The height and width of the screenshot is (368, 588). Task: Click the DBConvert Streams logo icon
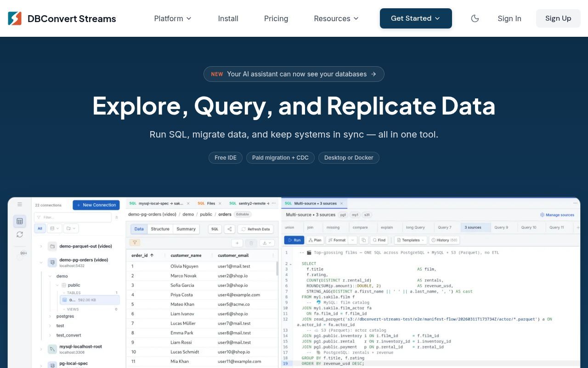coord(15,18)
